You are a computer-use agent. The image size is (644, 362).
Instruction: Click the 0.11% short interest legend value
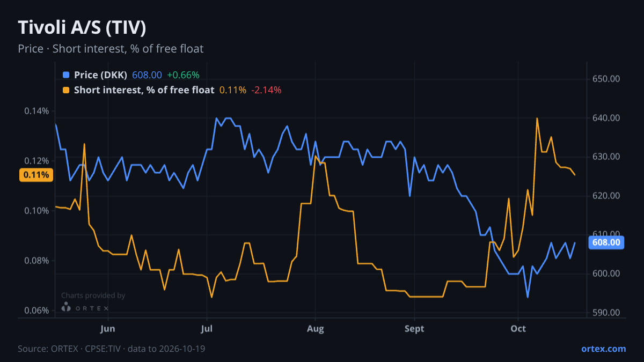[233, 90]
